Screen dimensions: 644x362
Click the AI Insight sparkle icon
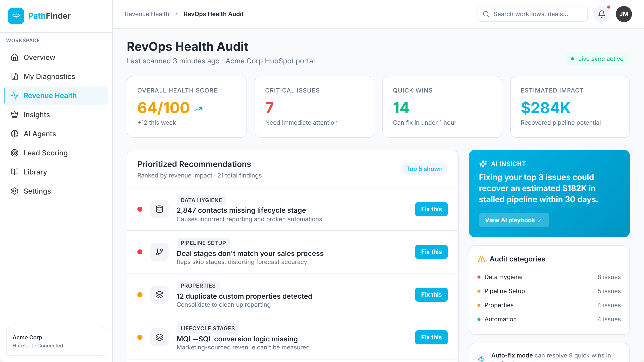click(483, 164)
